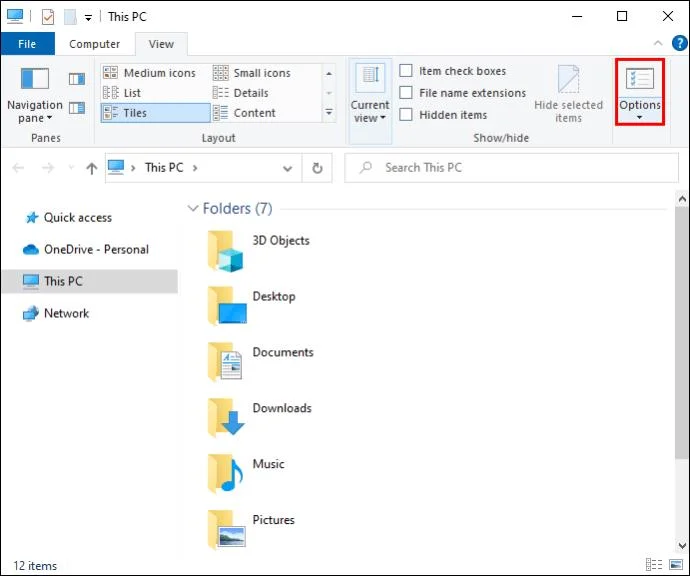
Task: Click quick access New folder icon
Action: click(x=70, y=17)
